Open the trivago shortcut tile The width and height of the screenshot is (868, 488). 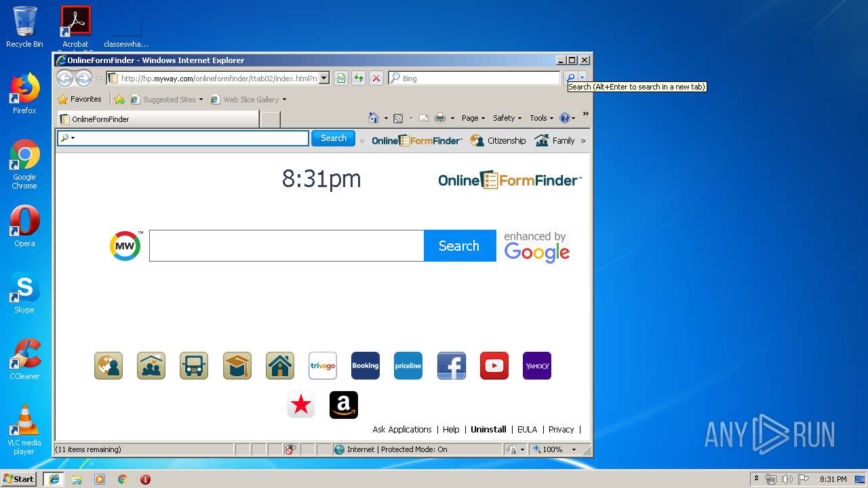[x=323, y=366]
